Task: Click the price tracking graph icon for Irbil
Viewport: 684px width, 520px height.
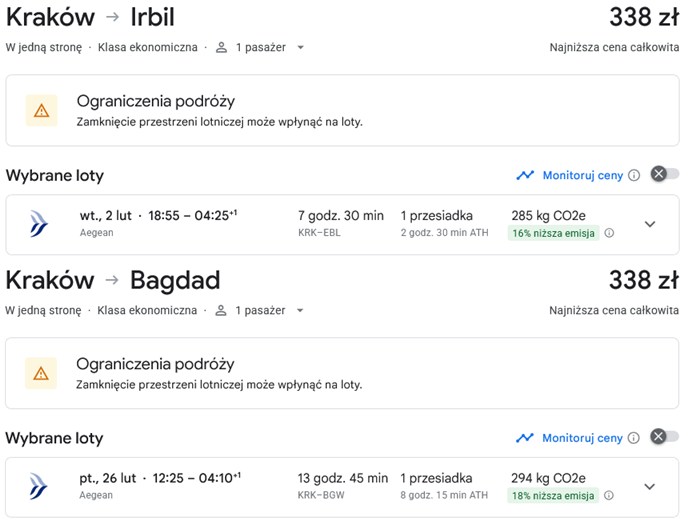Action: pyautogui.click(x=525, y=175)
